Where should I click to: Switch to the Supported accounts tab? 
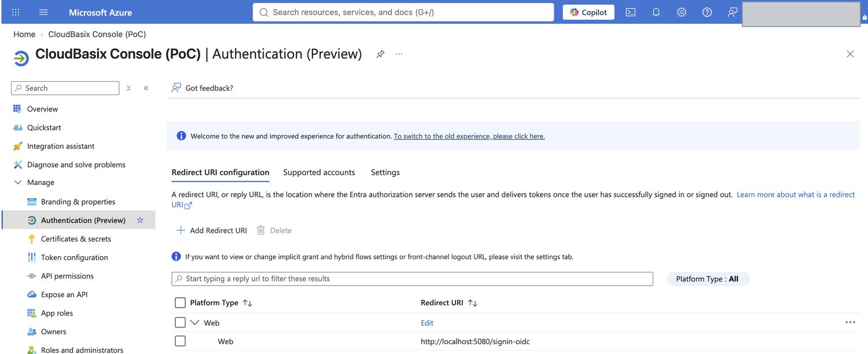[319, 172]
